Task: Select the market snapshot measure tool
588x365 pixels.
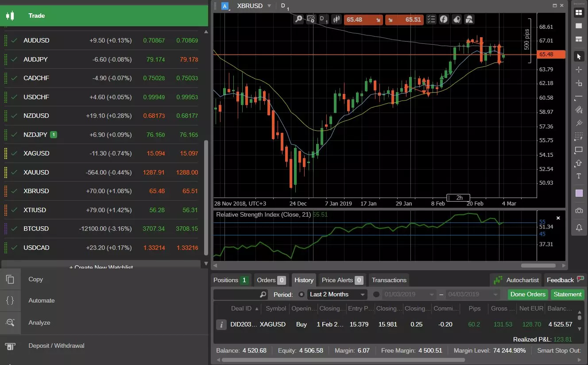Action: coord(579,83)
